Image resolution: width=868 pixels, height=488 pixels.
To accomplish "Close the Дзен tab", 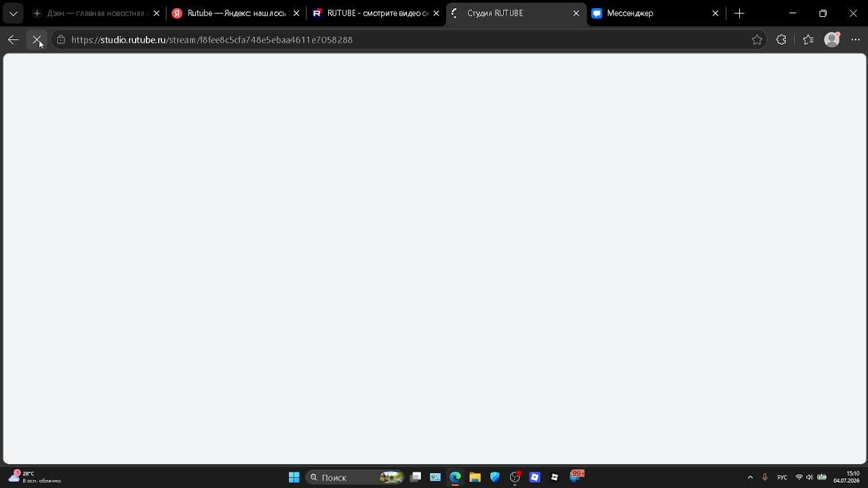I will coord(156,13).
